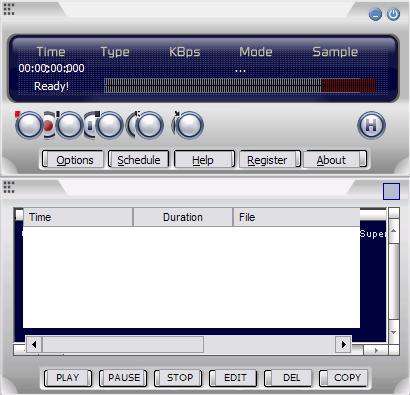The height and width of the screenshot is (395, 410).
Task: Click the fifth round knob with arrow marker
Action: point(189,125)
